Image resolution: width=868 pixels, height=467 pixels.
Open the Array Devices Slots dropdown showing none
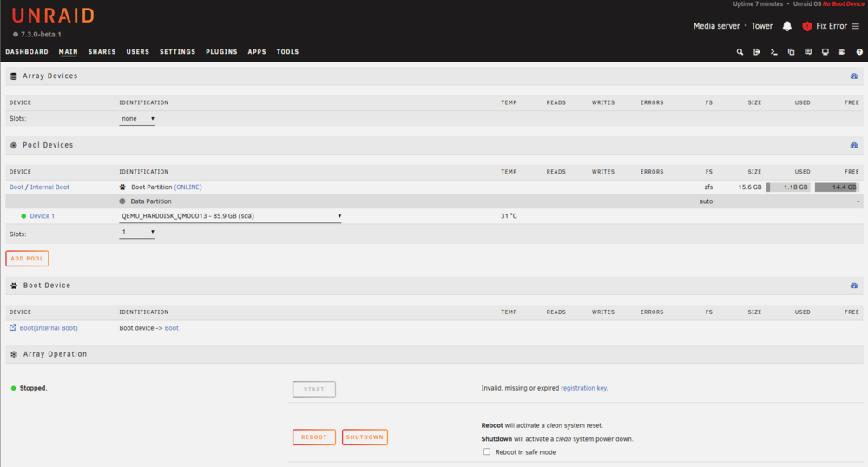137,119
